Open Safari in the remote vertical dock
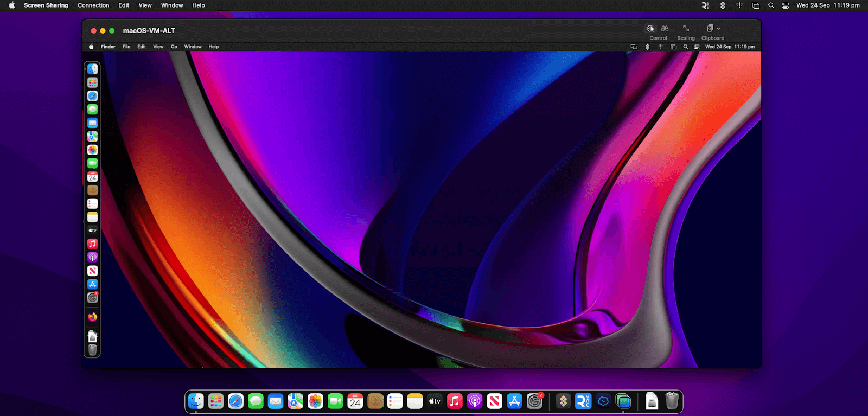The height and width of the screenshot is (416, 868). pyautogui.click(x=93, y=96)
